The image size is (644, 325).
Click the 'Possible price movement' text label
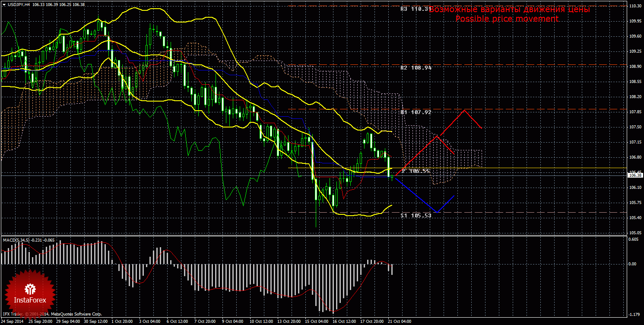coord(507,19)
